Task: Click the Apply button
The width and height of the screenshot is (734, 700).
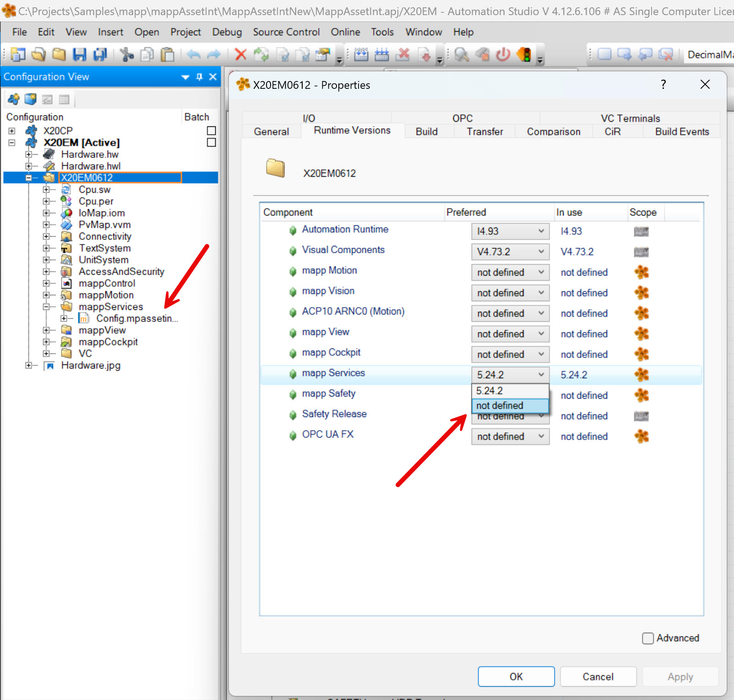Action: click(680, 677)
